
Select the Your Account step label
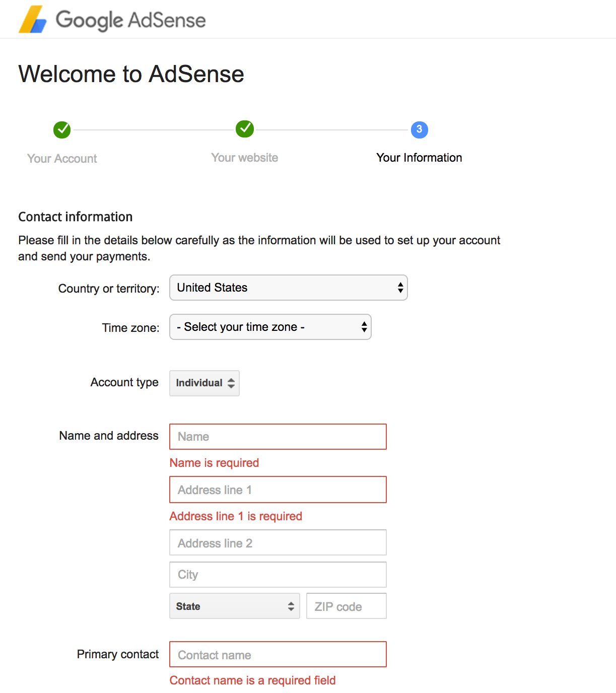62,159
